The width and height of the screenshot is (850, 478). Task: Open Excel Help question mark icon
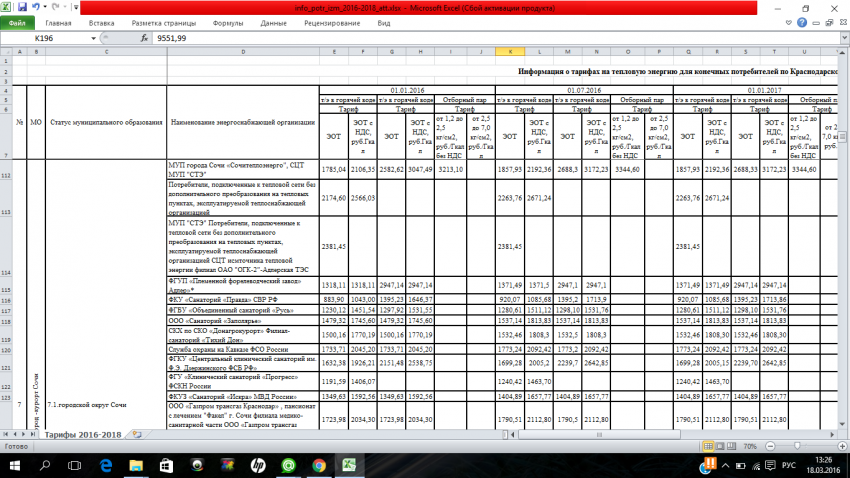click(x=801, y=22)
